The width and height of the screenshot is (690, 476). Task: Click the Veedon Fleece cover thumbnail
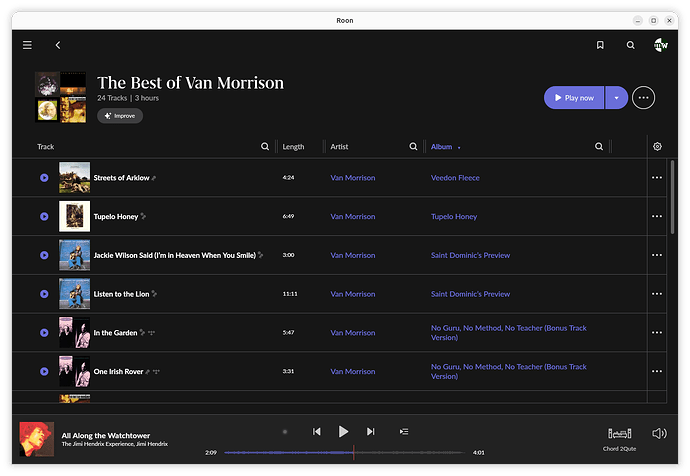(x=74, y=177)
